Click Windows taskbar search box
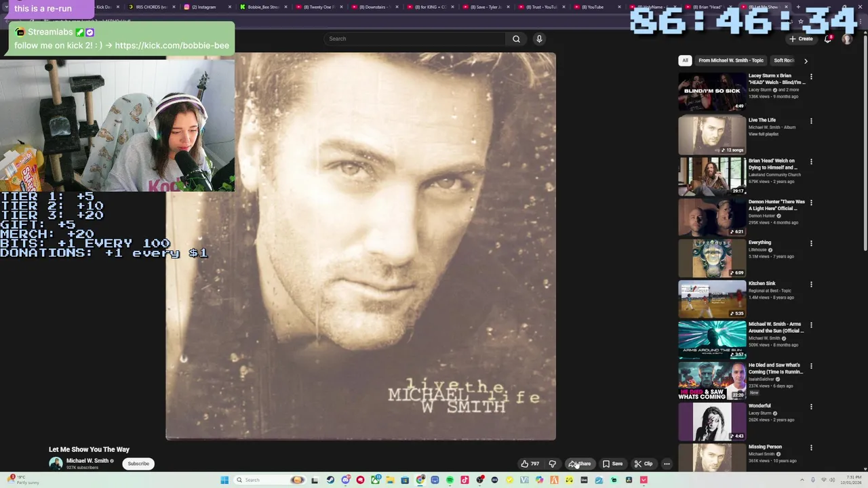The width and height of the screenshot is (868, 488). click(x=269, y=480)
